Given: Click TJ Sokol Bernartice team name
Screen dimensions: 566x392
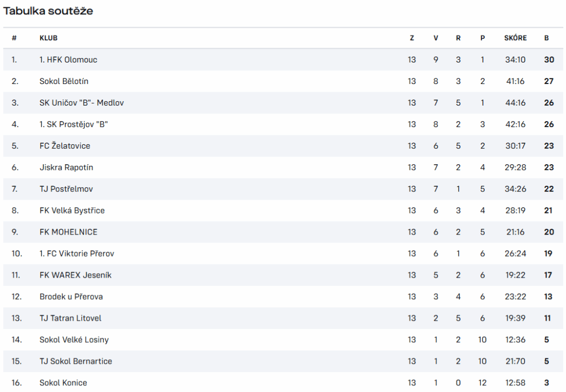Looking at the screenshot, I should point(76,362).
